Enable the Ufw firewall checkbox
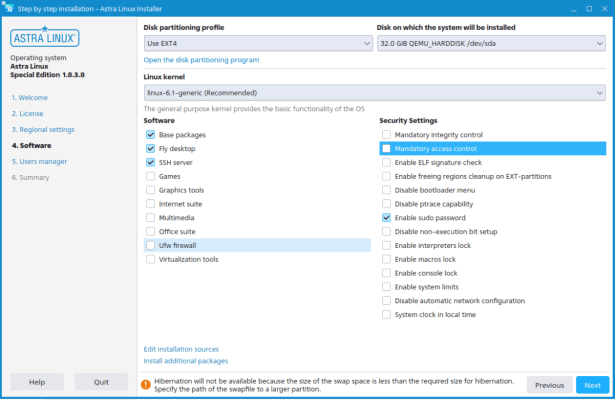The image size is (615, 400). coord(150,245)
